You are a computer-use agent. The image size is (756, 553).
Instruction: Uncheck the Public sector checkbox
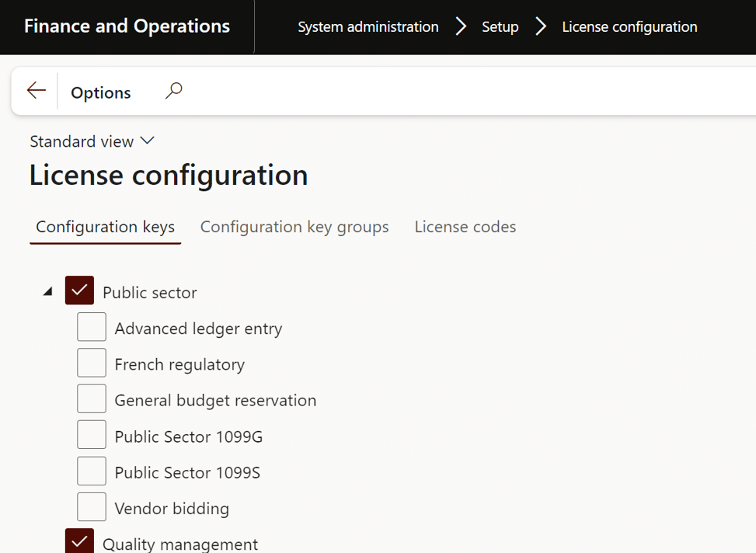pos(79,290)
